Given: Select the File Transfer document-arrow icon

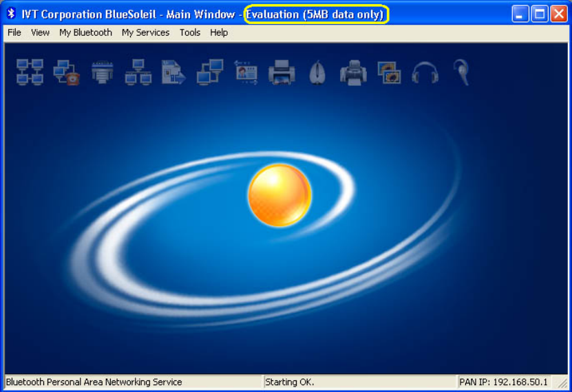Looking at the screenshot, I should [173, 72].
